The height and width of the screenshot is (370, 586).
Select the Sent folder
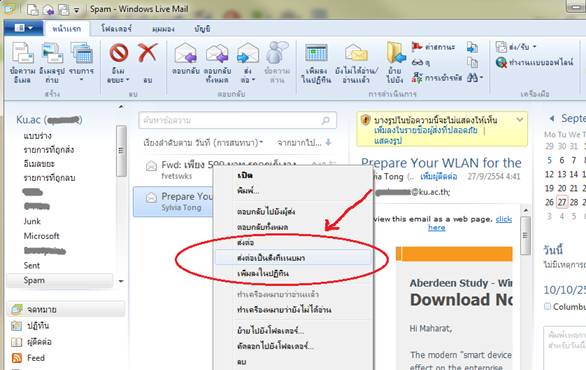32,265
